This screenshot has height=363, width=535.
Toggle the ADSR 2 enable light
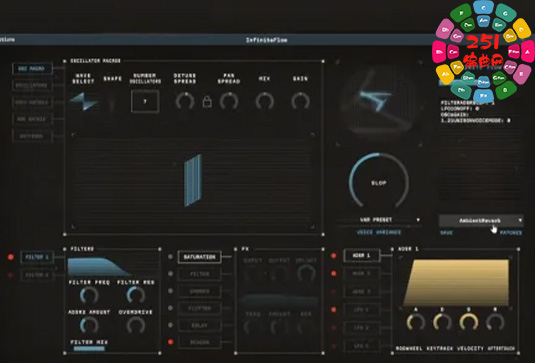[x=334, y=273]
